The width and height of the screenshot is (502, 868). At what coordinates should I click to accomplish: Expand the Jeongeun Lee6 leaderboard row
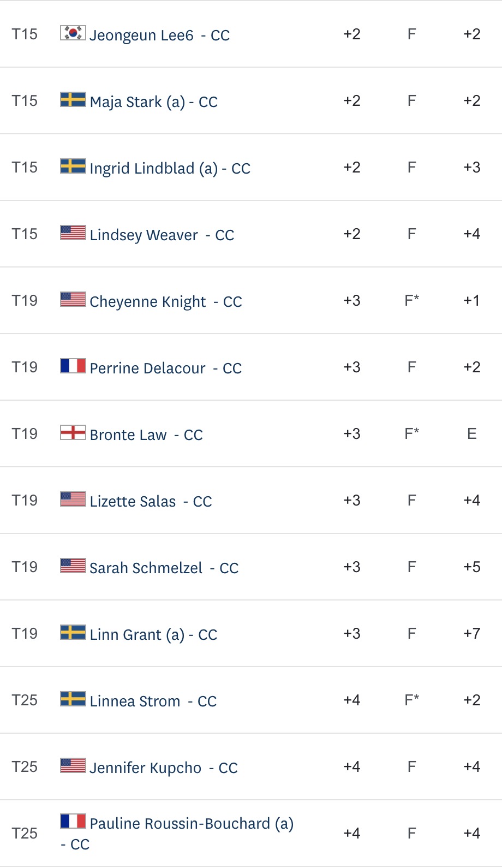click(251, 34)
